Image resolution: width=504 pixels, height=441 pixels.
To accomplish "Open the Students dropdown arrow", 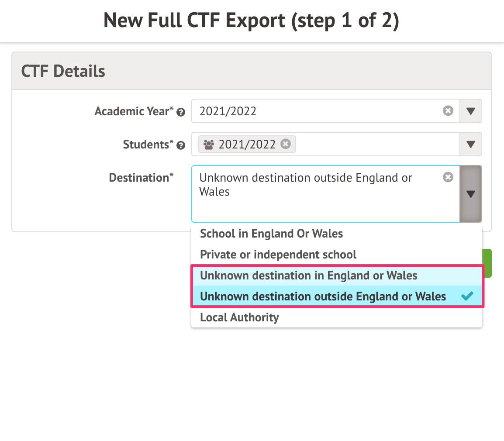I will tap(471, 144).
